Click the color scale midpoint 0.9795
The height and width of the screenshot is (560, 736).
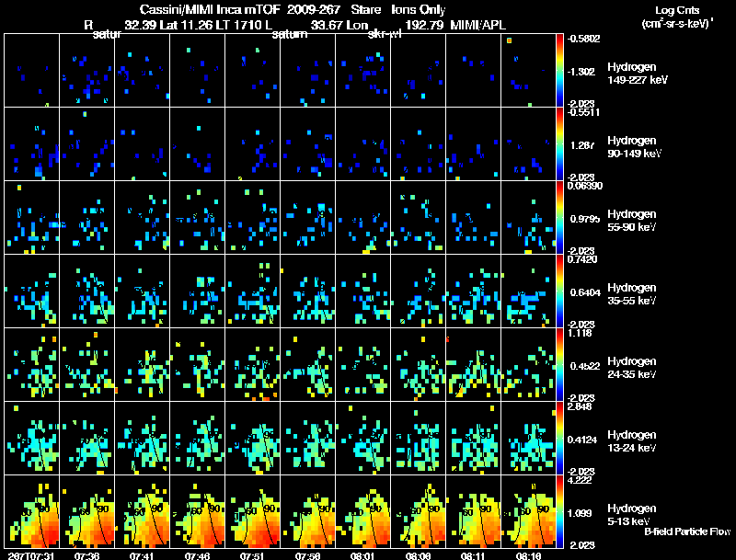(585, 219)
